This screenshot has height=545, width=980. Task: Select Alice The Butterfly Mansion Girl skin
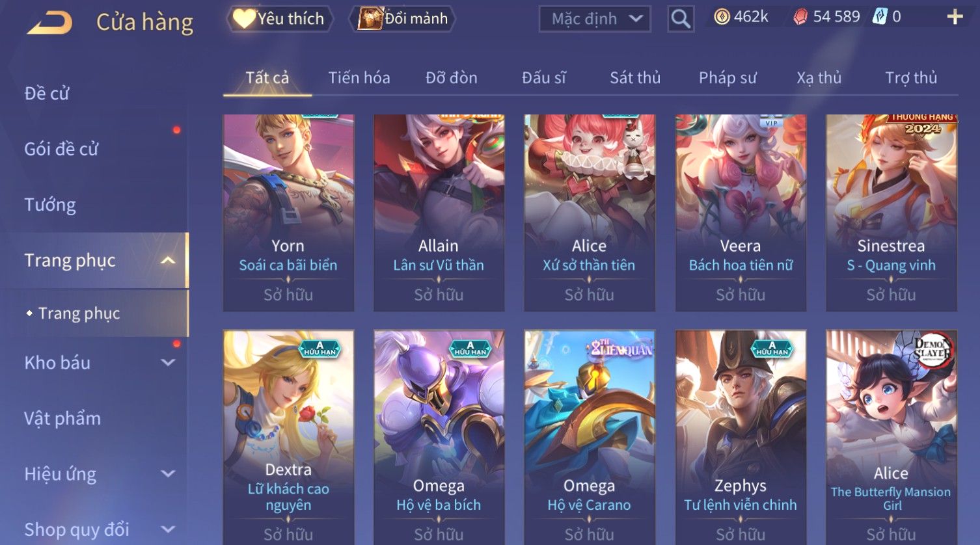coord(891,436)
